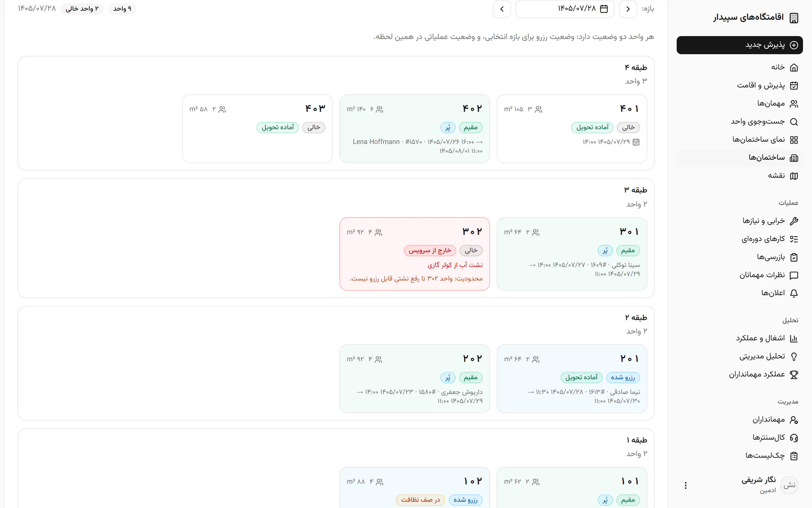812x508 pixels.
Task: Open عملکرد مهمانداران trophy icon
Action: click(x=794, y=374)
